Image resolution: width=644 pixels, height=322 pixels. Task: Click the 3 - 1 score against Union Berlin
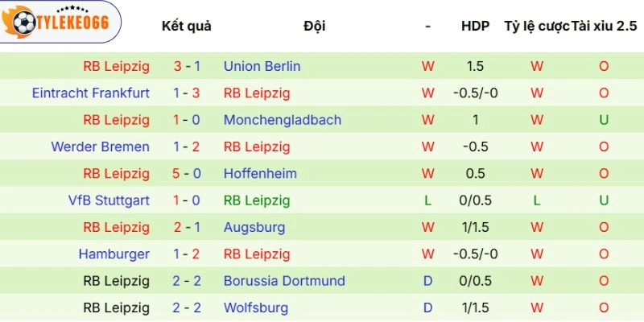[x=187, y=66]
